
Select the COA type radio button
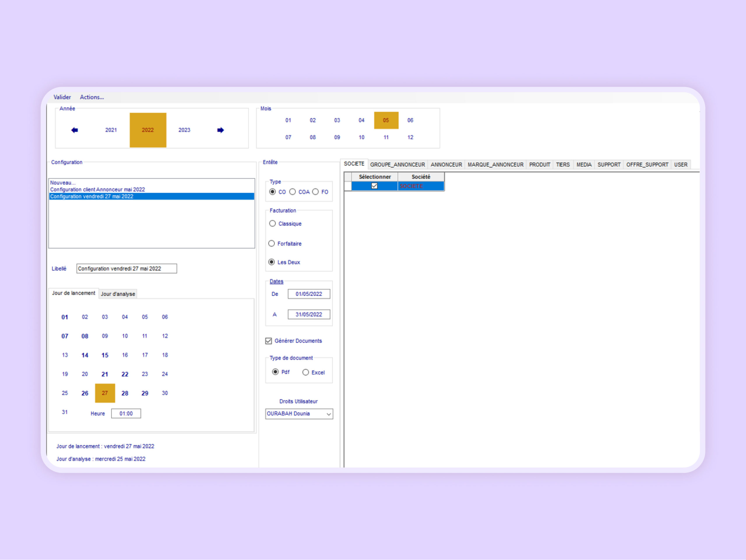(x=293, y=192)
